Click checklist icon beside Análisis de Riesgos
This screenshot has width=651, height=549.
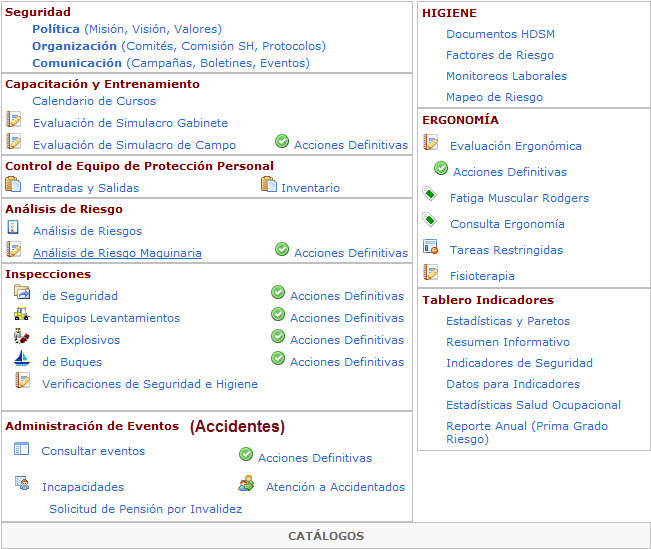click(x=13, y=227)
